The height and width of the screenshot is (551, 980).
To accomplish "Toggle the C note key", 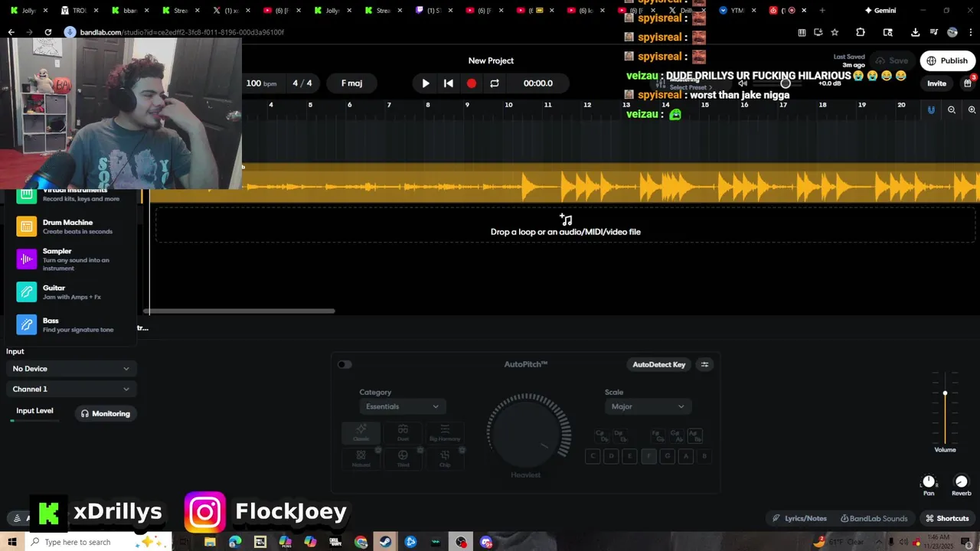I will pyautogui.click(x=593, y=456).
